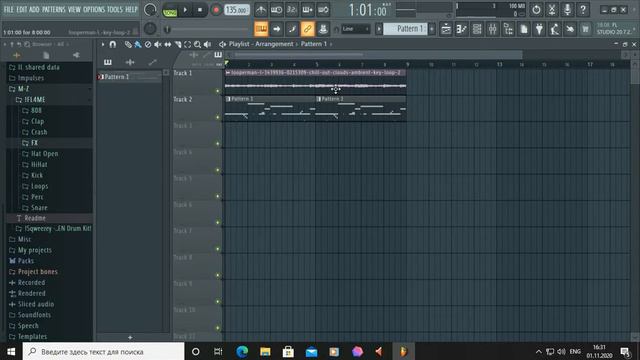Toggle the Browser view icon

[508, 29]
